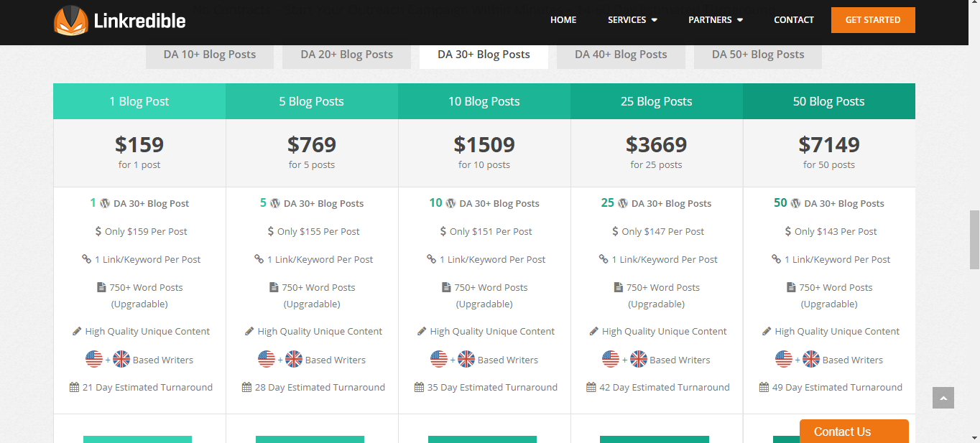Open the Contact menu item
Image resolution: width=980 pixels, height=443 pixels.
(x=794, y=20)
